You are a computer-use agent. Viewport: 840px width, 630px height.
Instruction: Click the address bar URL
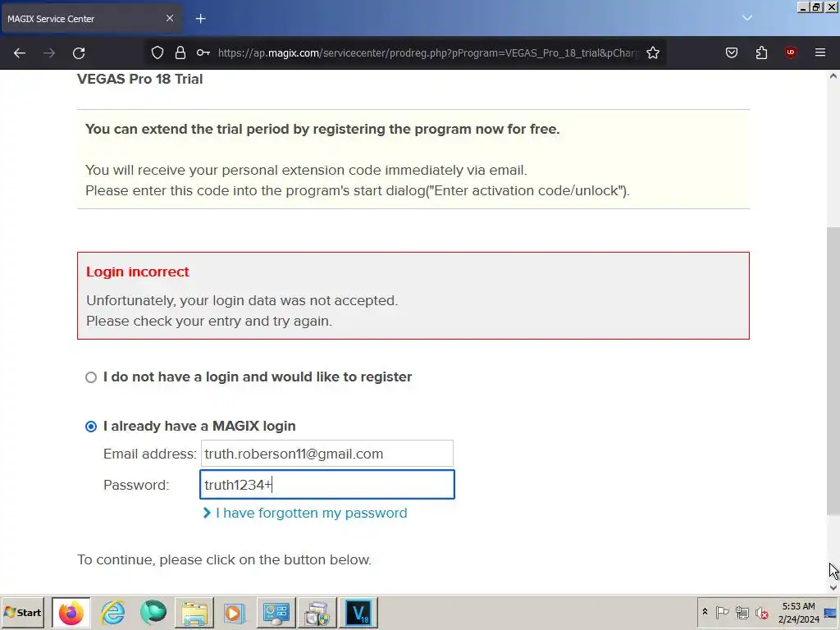pyautogui.click(x=428, y=52)
